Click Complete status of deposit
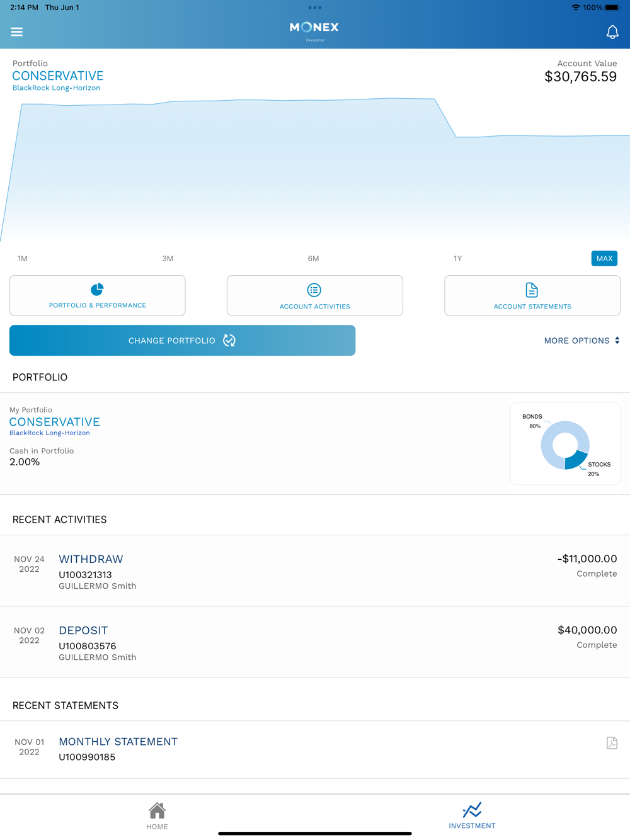This screenshot has height=840, width=630. pyautogui.click(x=597, y=645)
